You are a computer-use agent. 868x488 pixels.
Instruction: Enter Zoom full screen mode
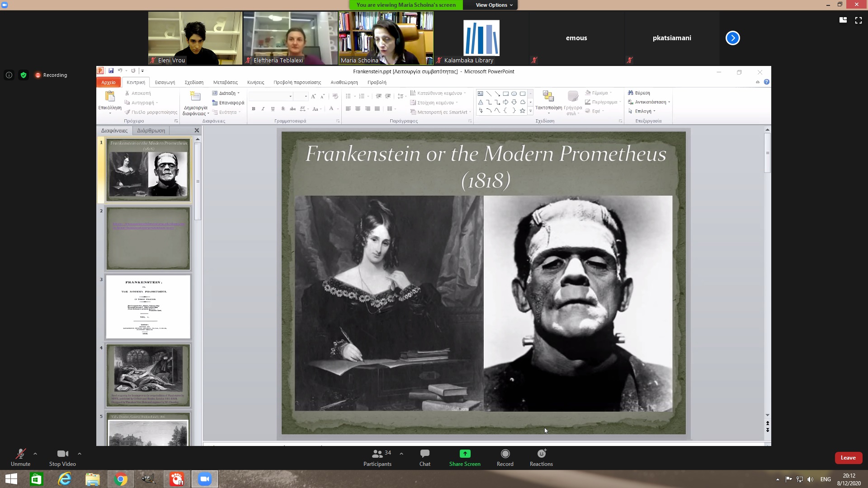[x=858, y=20]
